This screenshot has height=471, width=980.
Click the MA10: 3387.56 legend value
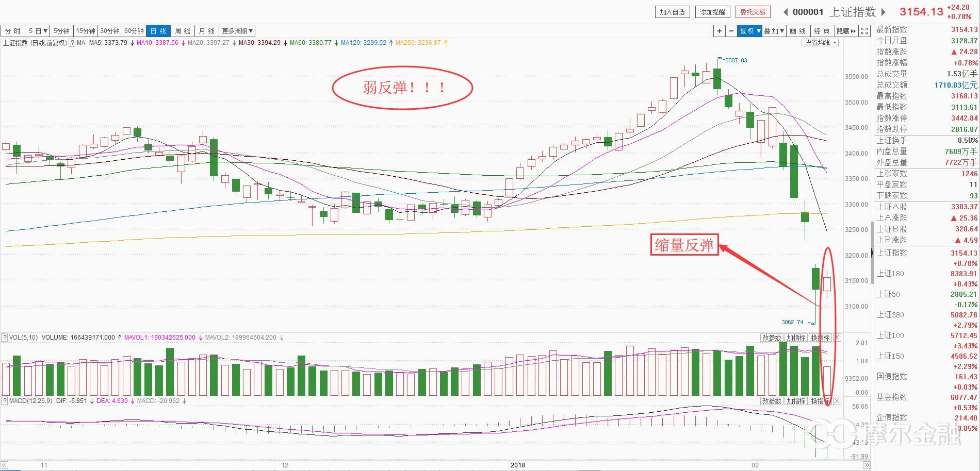157,43
